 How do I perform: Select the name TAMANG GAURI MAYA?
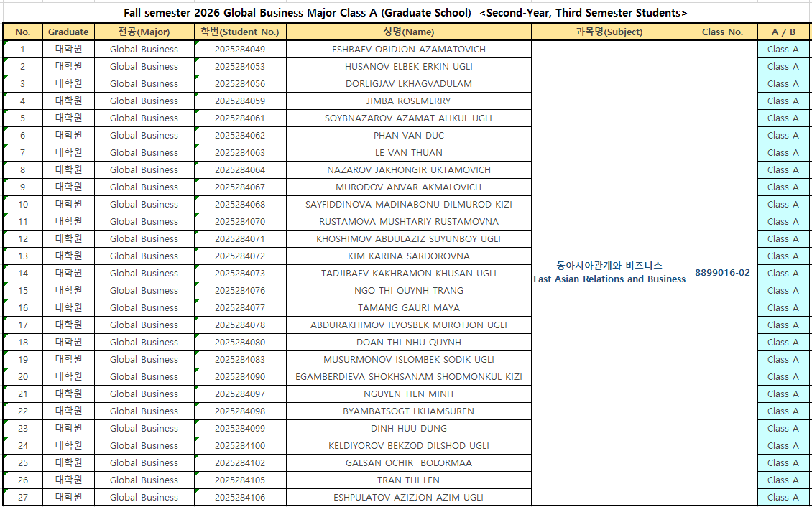409,308
